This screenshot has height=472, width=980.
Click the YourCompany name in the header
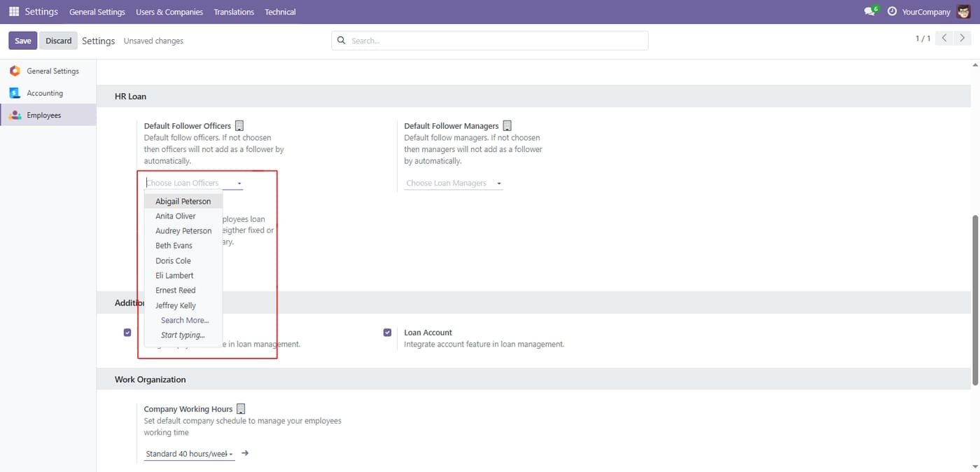pos(926,12)
